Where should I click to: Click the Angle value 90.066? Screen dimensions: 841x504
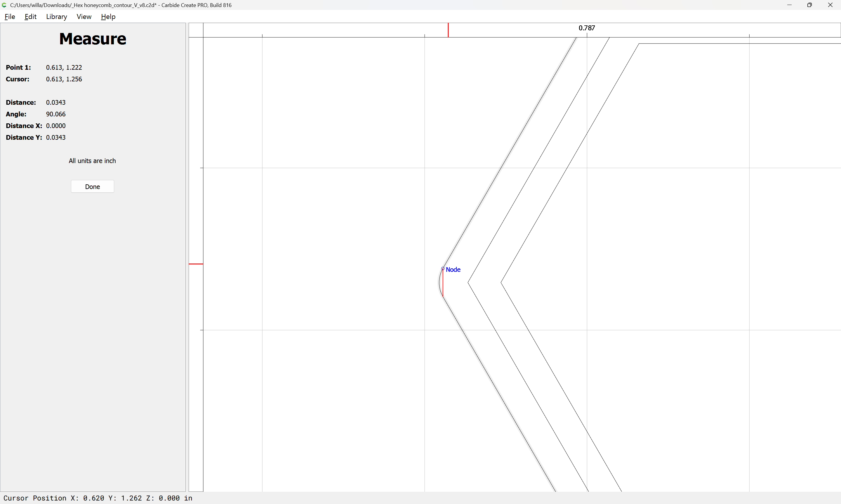coord(56,114)
